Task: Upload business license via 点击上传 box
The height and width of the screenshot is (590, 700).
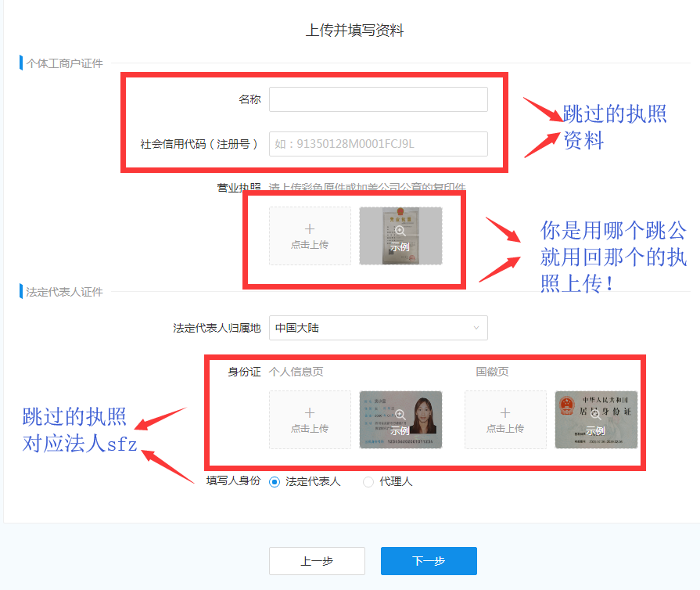Action: click(310, 236)
